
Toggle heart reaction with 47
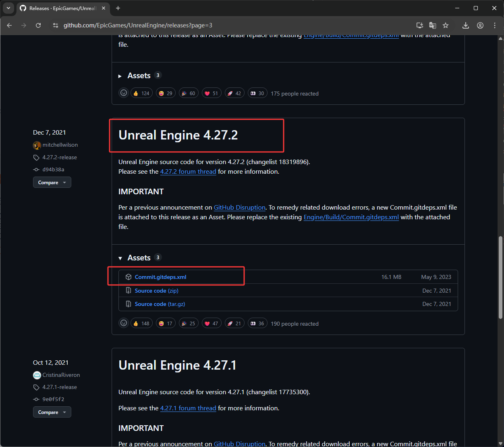coord(212,323)
